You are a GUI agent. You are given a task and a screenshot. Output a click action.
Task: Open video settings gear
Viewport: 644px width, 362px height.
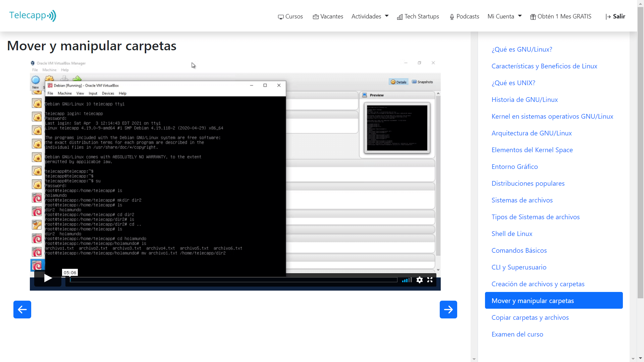pyautogui.click(x=420, y=280)
